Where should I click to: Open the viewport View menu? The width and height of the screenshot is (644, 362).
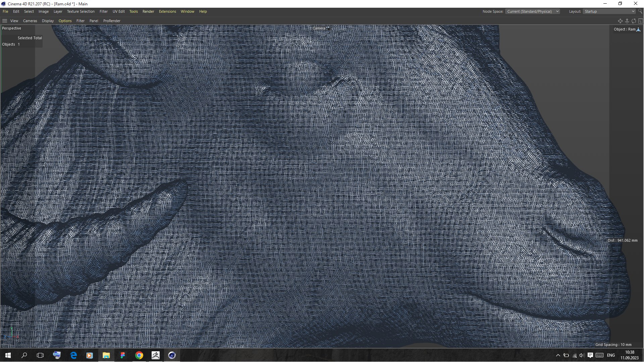coord(14,21)
